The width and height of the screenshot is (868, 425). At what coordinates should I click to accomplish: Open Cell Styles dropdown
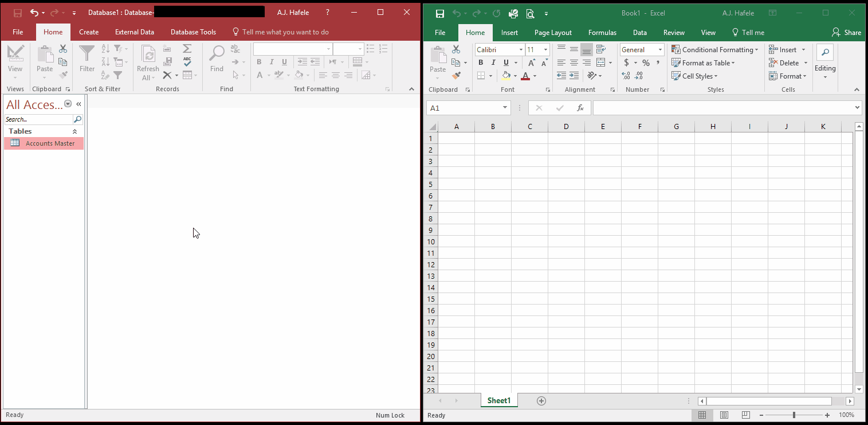tap(694, 76)
